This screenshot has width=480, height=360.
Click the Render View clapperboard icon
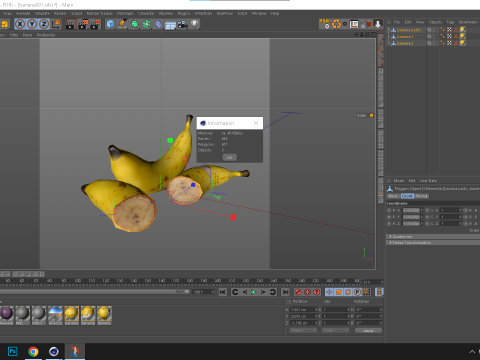pyautogui.click(x=70, y=24)
